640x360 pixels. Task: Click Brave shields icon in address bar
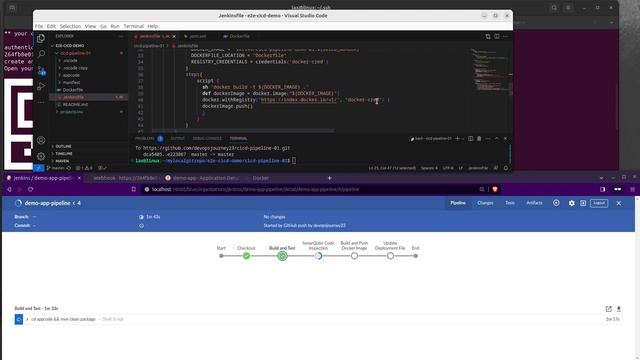[x=495, y=189]
